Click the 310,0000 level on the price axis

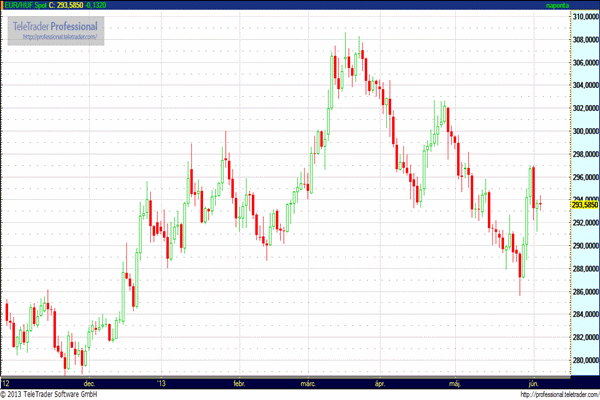pyautogui.click(x=584, y=17)
